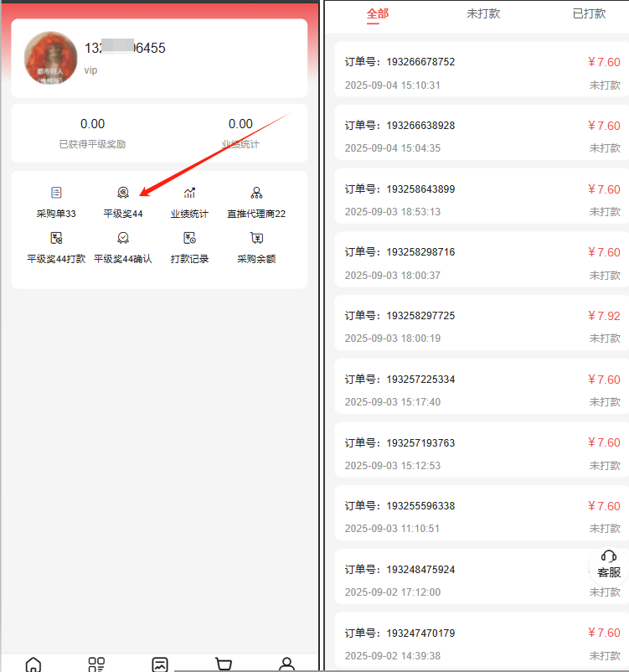
Task: Open the 业绩统计 chart icon
Action: [x=189, y=193]
